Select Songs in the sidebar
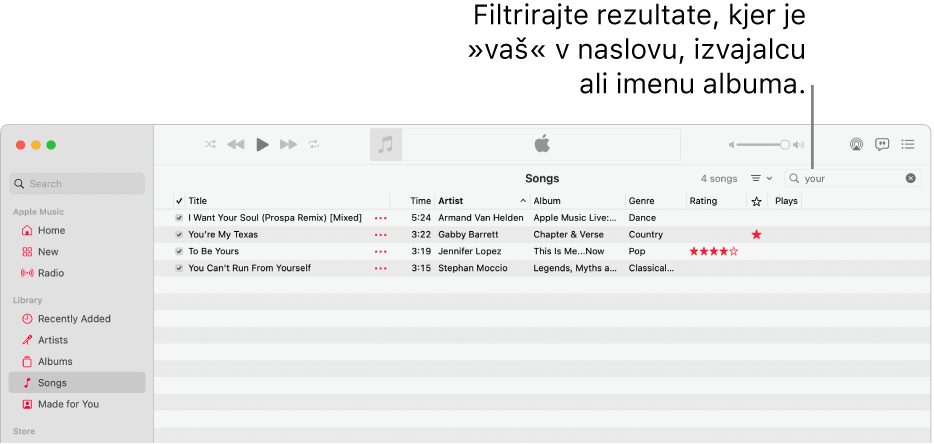Viewport: 934px width, 444px height. pyautogui.click(x=77, y=383)
